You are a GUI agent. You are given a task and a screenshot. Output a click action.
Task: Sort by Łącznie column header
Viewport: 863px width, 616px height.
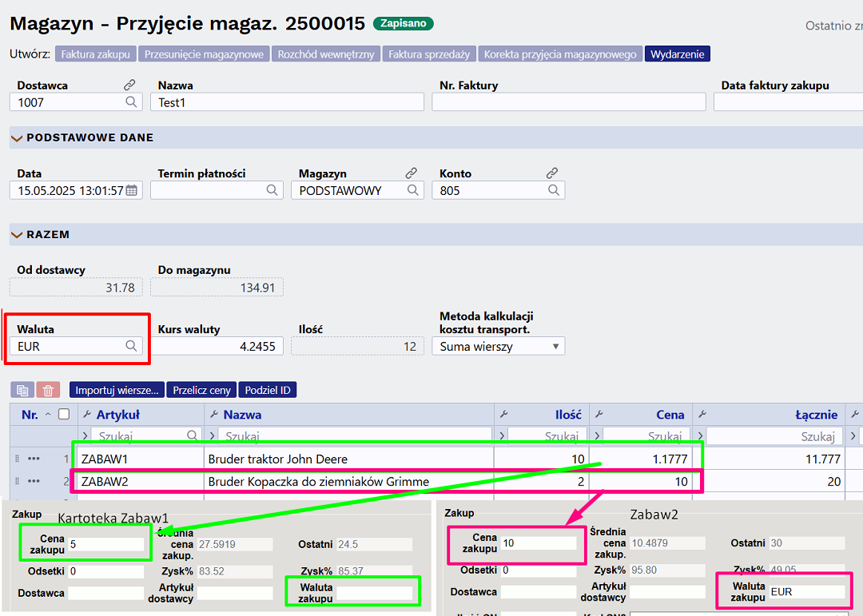tap(816, 415)
